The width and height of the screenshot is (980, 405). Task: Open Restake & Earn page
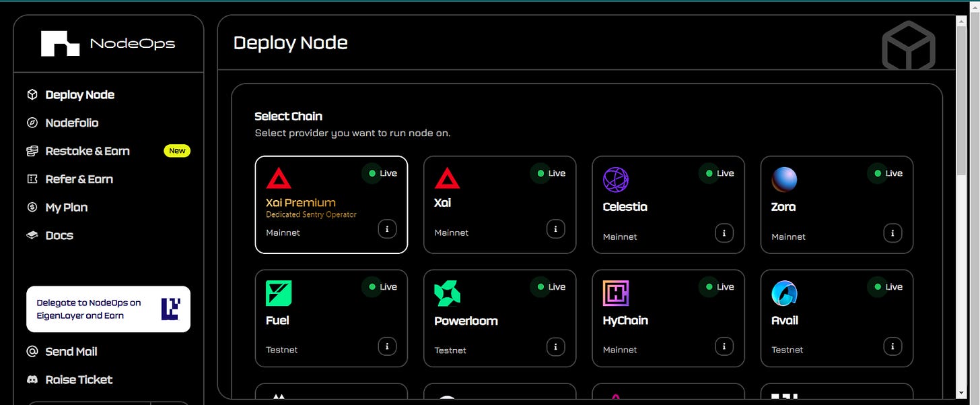pyautogui.click(x=87, y=151)
